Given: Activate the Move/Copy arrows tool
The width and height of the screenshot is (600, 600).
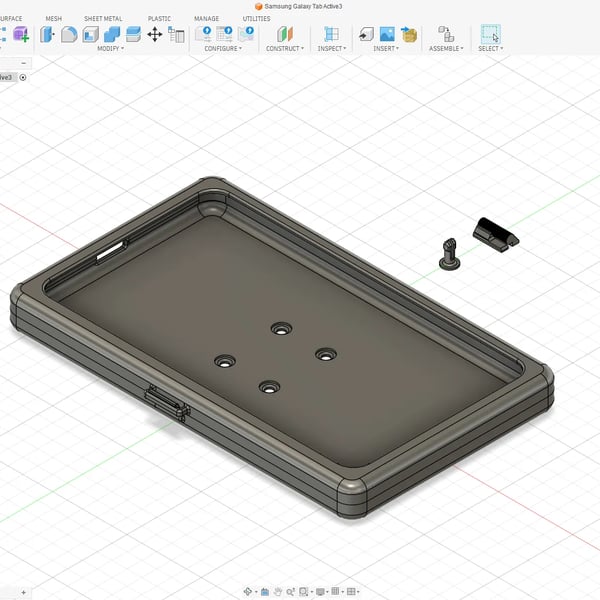Looking at the screenshot, I should click(155, 34).
